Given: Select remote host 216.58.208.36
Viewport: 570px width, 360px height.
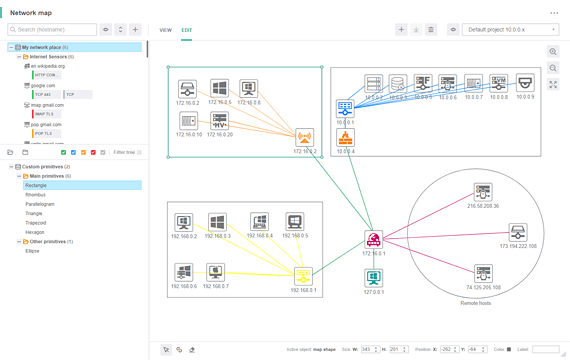Looking at the screenshot, I should [x=483, y=192].
